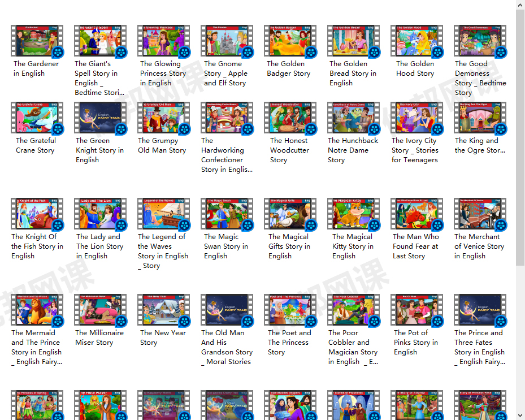Select file name The Poor Cobbler and Magician Story
The height and width of the screenshot is (420, 525).
click(x=353, y=347)
